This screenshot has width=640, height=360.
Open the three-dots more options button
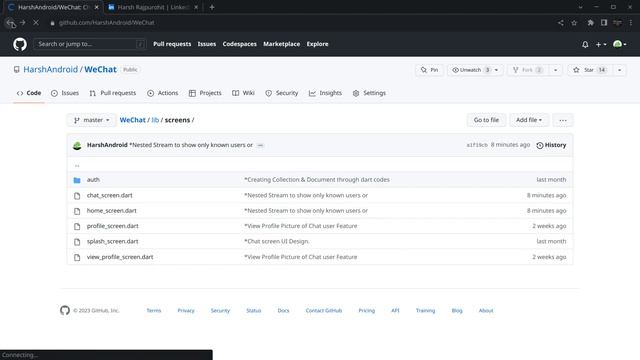(x=563, y=120)
